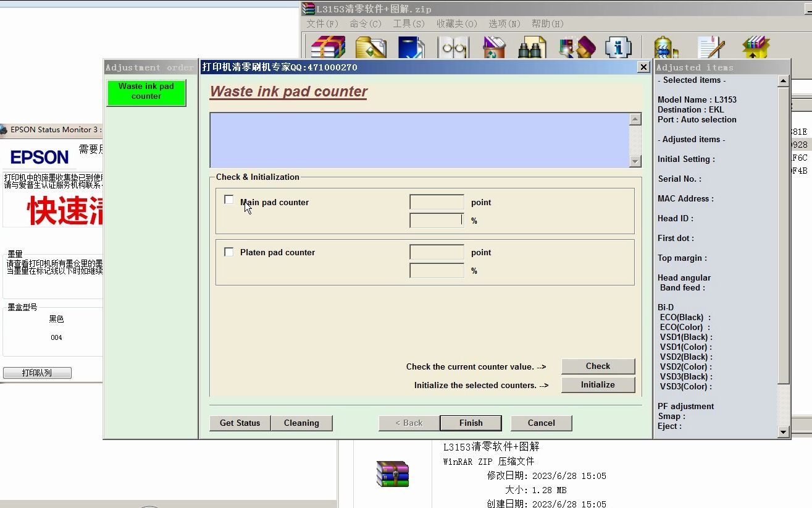Click the greyed-out Back button
This screenshot has height=508, width=812.
[409, 423]
